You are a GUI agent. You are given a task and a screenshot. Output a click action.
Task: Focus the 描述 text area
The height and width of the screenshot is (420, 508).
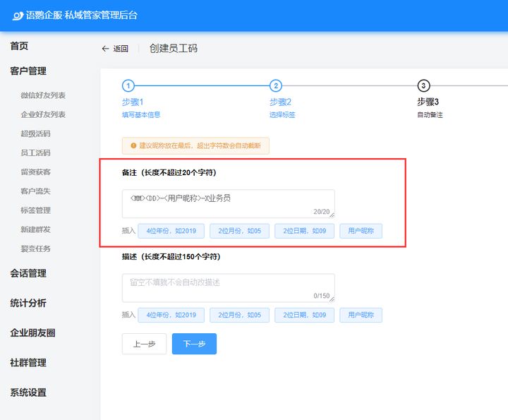pyautogui.click(x=227, y=287)
